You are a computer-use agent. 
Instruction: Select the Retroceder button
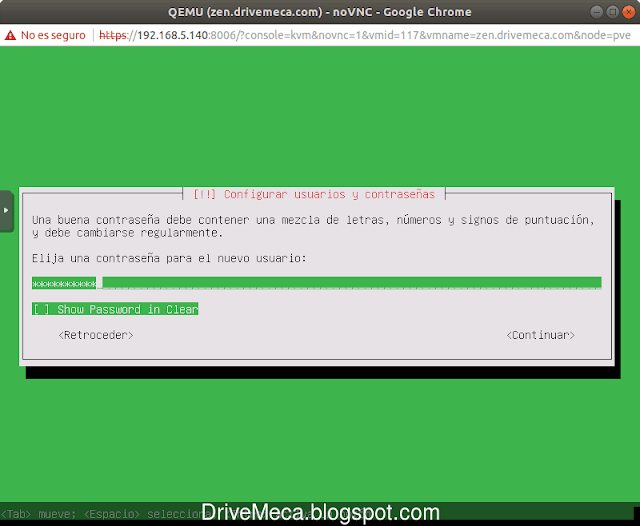[96, 335]
